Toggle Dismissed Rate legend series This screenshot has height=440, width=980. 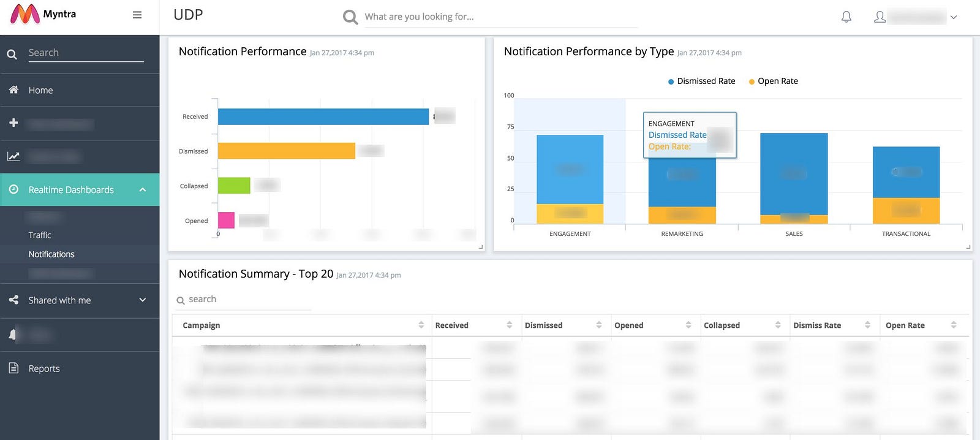click(702, 81)
